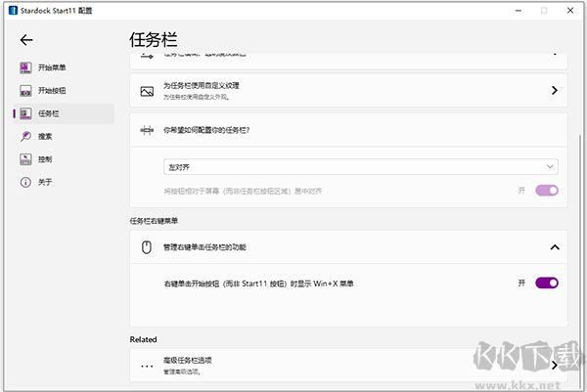Click 为任务栏使用自定义纹理 row text

201,86
